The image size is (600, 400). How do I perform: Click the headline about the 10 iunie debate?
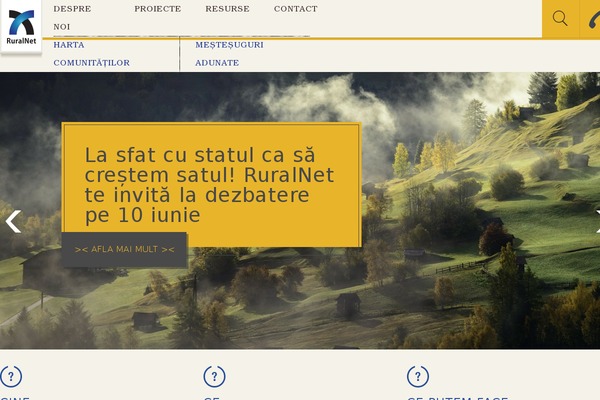click(209, 185)
